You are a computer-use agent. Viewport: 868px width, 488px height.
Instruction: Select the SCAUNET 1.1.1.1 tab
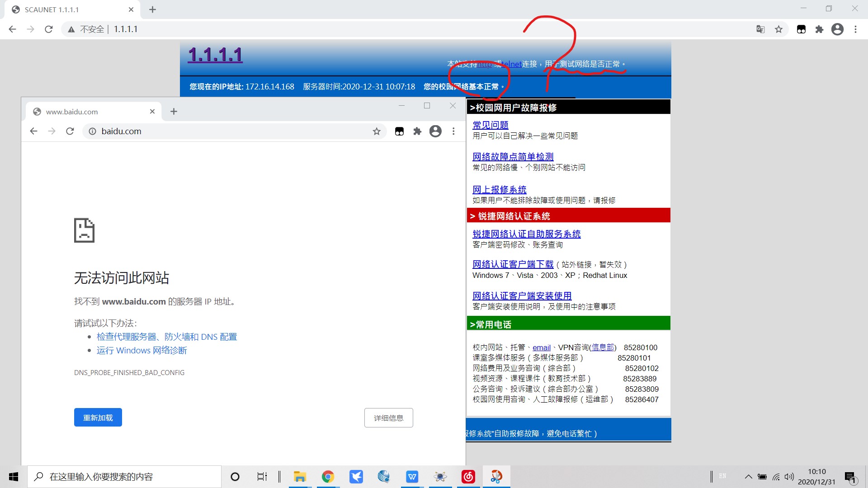[72, 9]
